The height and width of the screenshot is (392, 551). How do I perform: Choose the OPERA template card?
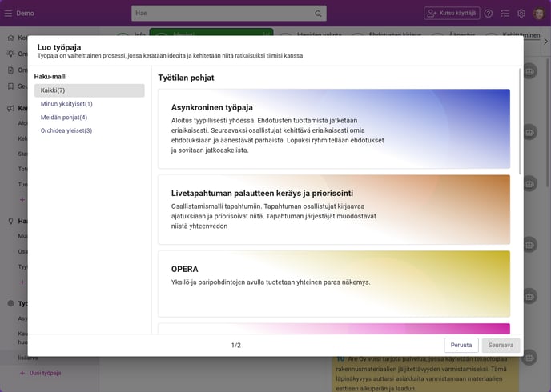point(334,283)
